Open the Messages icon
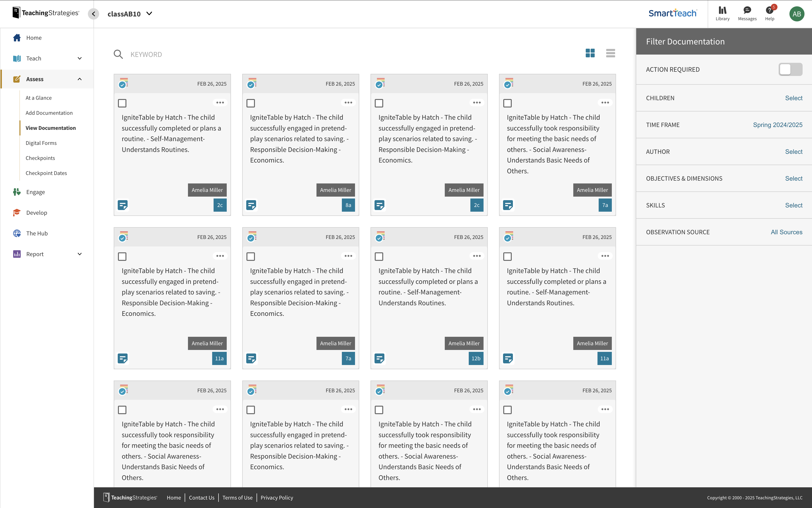Screen dimensions: 812x508 click(x=747, y=14)
